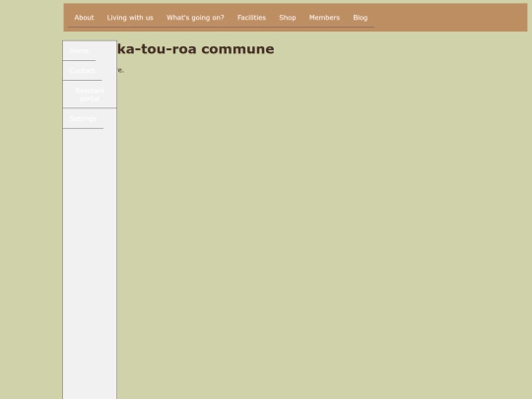532x399 pixels.
Task: Click the 'ka-tou-roa commune' heading
Action: point(196,49)
